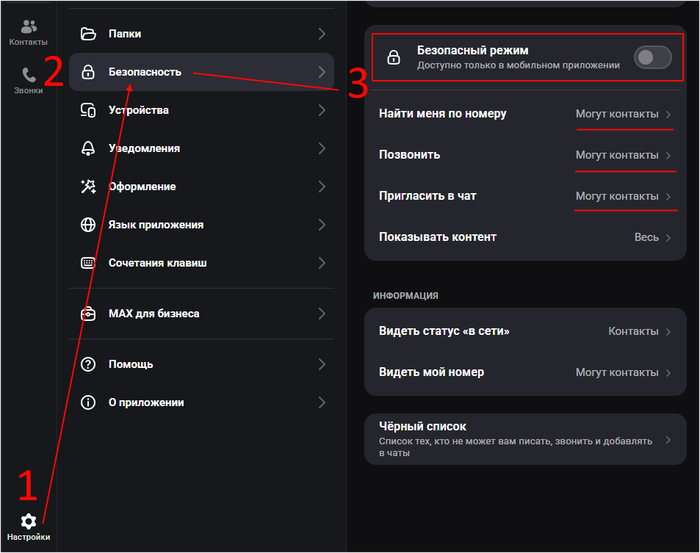
Task: Open the Пригласить в чат setting
Action: [525, 196]
